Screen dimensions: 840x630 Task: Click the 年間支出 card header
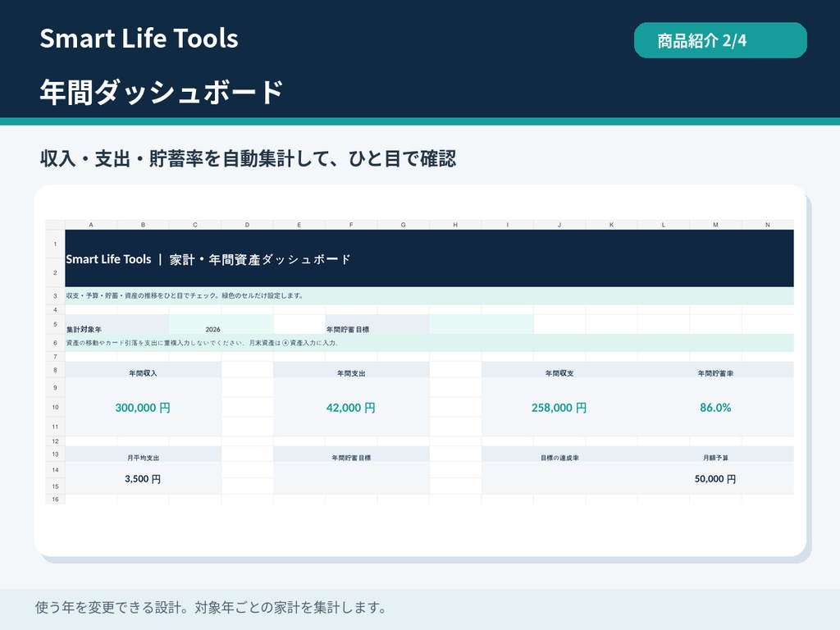click(351, 370)
